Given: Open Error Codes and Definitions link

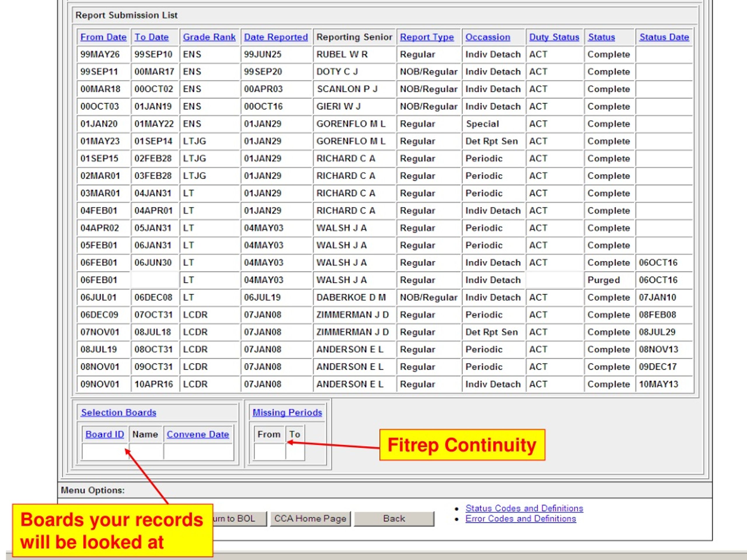Looking at the screenshot, I should (x=521, y=519).
